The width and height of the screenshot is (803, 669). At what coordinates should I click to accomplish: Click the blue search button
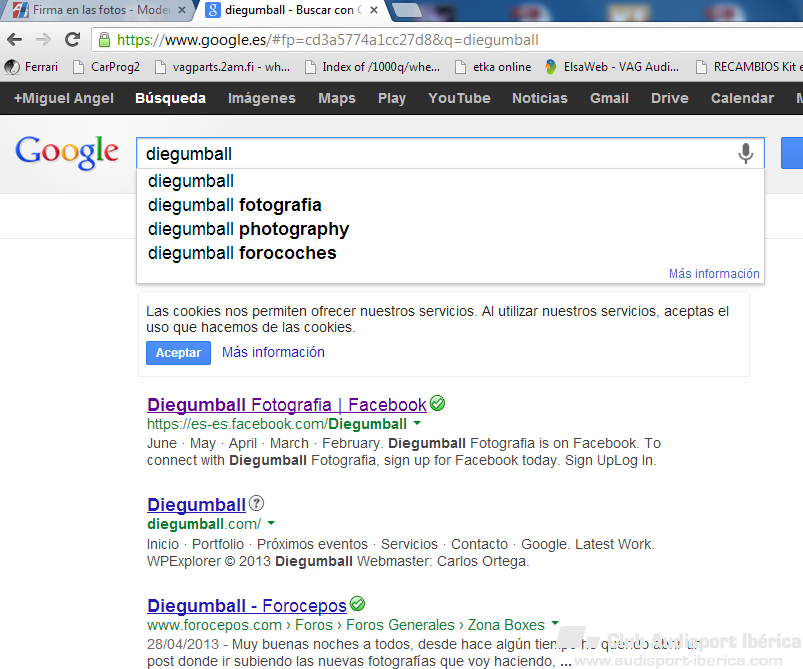coord(792,153)
